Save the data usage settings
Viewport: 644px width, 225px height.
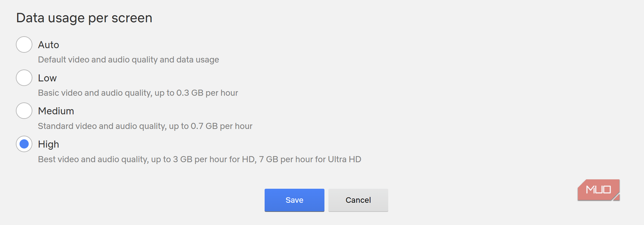point(294,200)
